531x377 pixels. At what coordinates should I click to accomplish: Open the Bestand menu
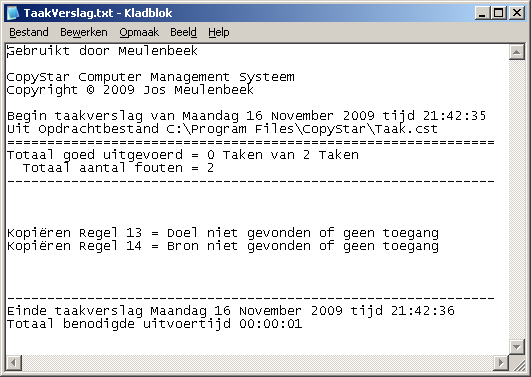point(29,32)
